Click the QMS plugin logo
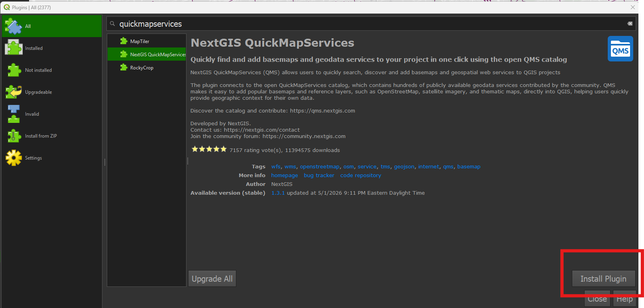 [x=620, y=49]
